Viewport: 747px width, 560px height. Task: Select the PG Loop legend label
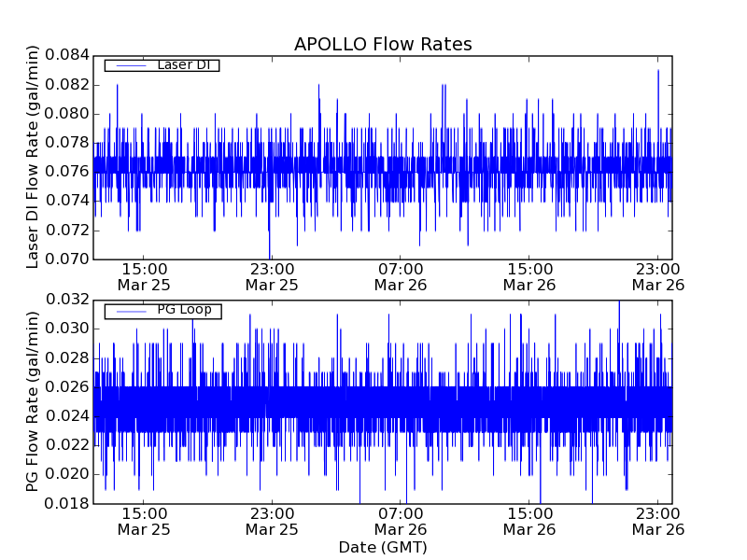(184, 310)
